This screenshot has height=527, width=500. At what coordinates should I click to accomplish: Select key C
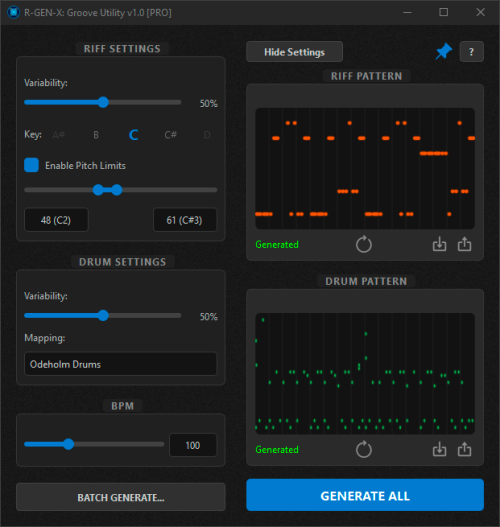(133, 135)
